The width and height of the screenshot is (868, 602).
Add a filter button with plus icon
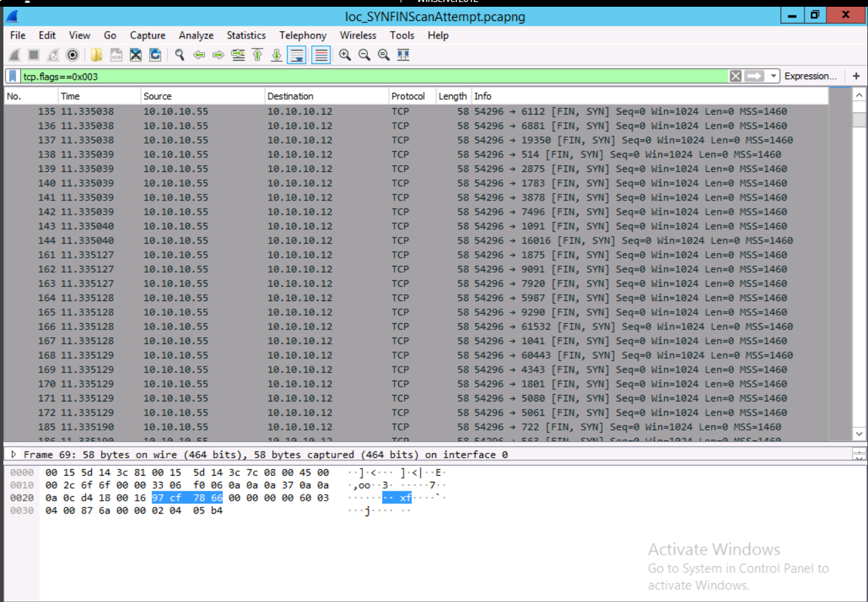point(857,76)
